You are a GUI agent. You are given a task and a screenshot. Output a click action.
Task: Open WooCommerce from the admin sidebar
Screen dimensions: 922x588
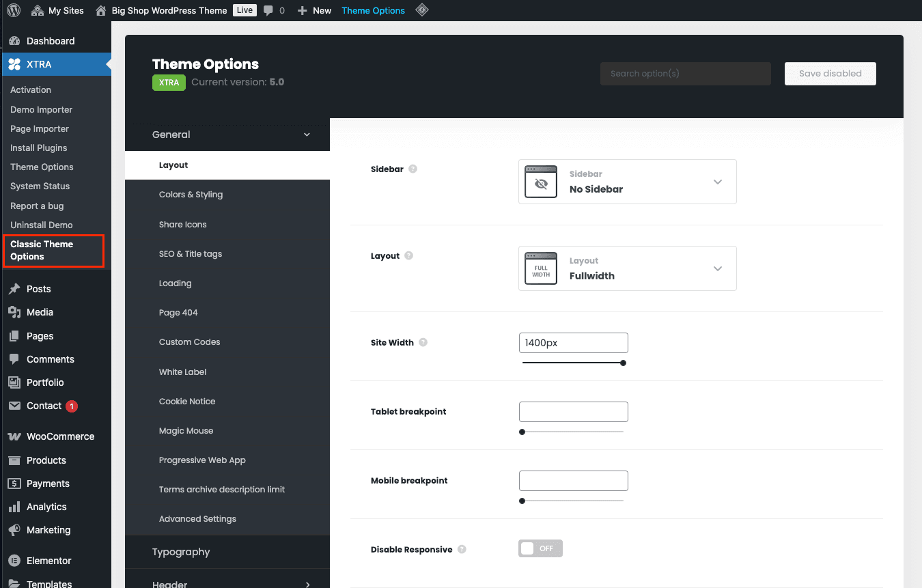pos(60,436)
